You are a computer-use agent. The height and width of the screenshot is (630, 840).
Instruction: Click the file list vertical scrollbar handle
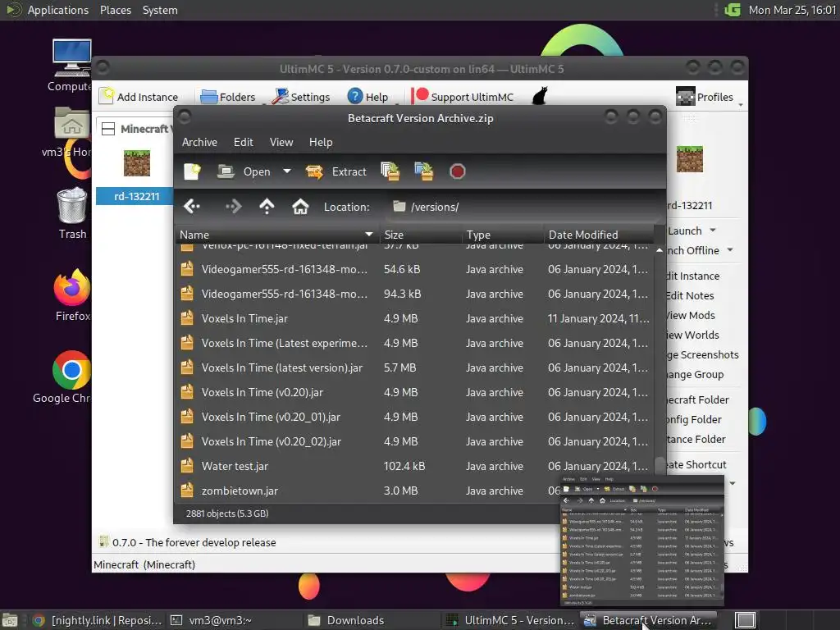(660, 464)
